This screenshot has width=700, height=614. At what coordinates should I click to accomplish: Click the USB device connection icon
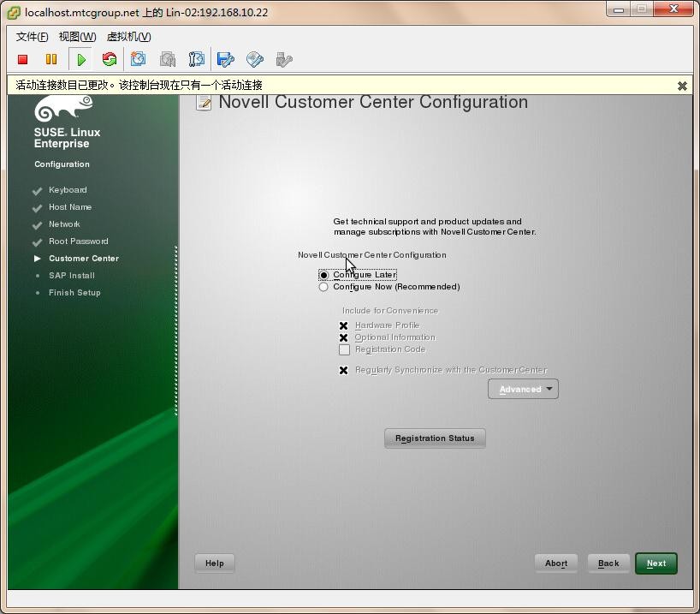point(283,59)
